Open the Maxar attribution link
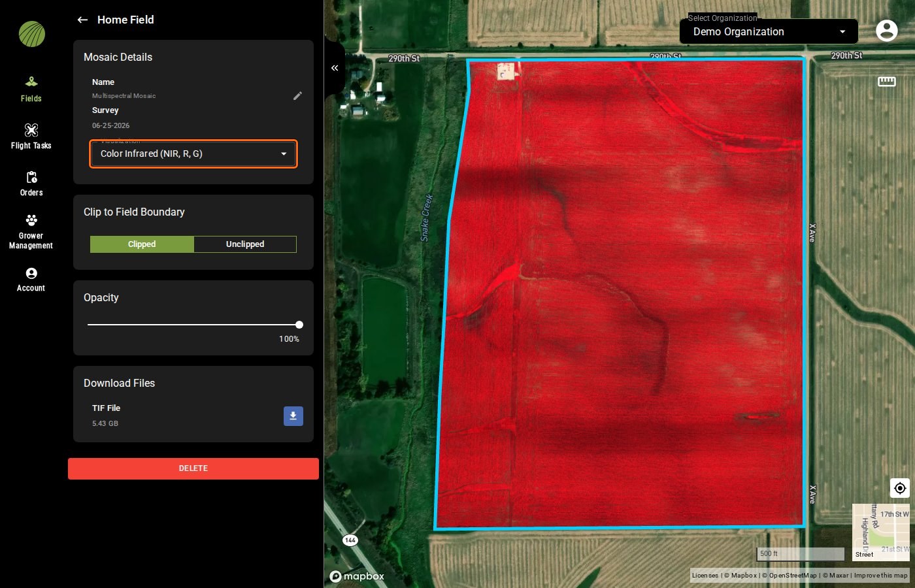 (x=836, y=576)
